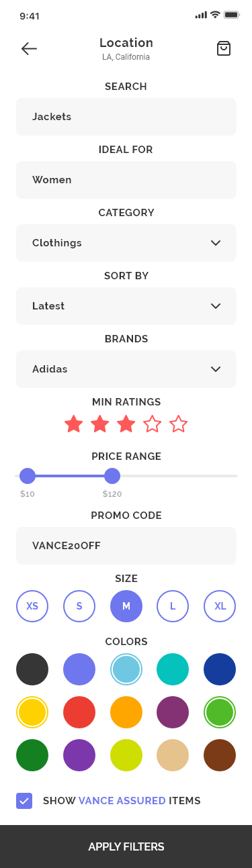Screen dimensions: 252x868
Task: Choose the fourth rating star
Action: (x=153, y=424)
